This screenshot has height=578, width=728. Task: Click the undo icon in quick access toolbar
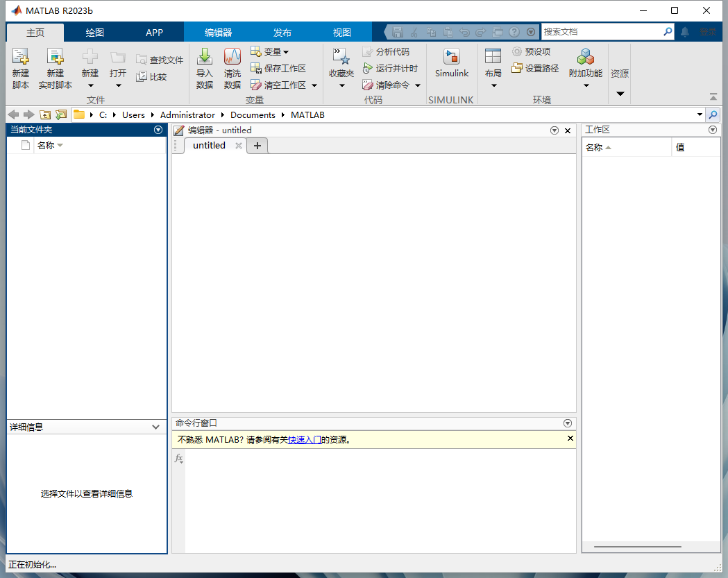click(x=464, y=32)
